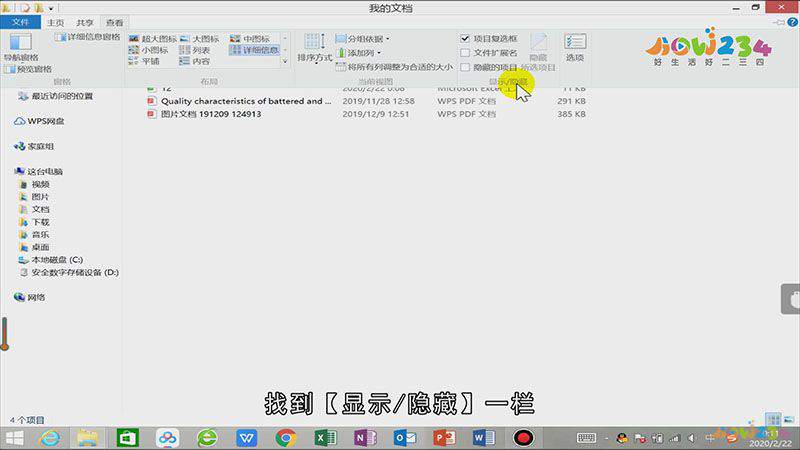Open the 选项 options button

point(575,47)
